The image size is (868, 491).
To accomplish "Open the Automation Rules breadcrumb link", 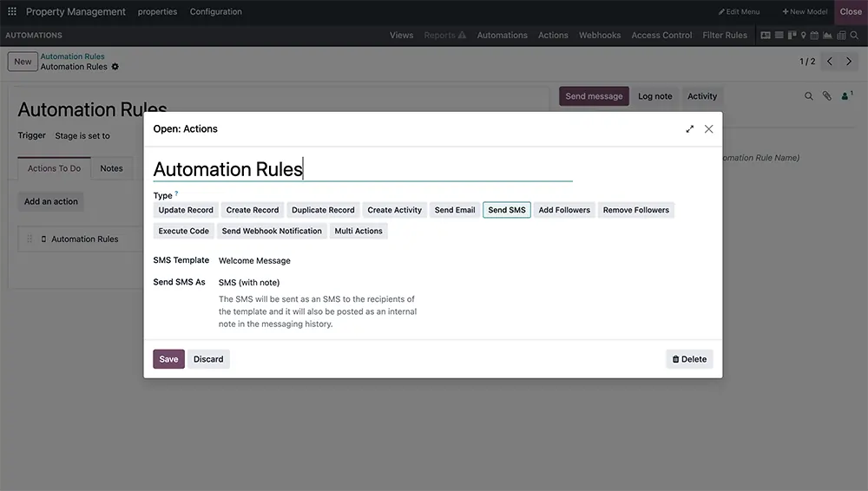I will (x=73, y=56).
